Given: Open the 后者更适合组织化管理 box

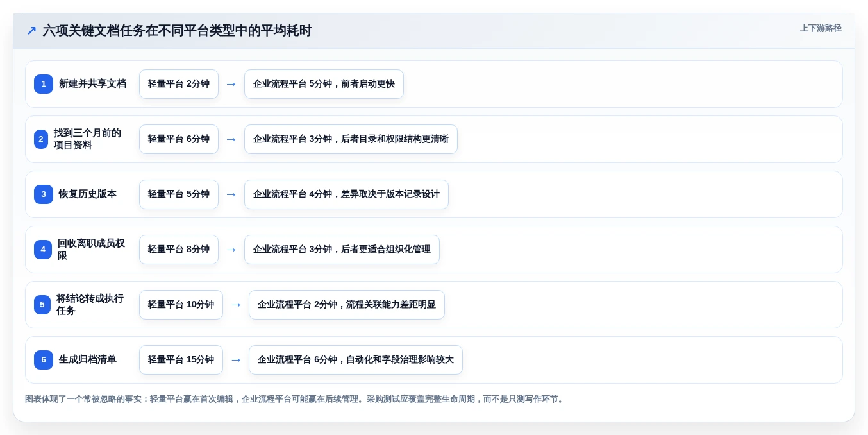Looking at the screenshot, I should point(342,250).
